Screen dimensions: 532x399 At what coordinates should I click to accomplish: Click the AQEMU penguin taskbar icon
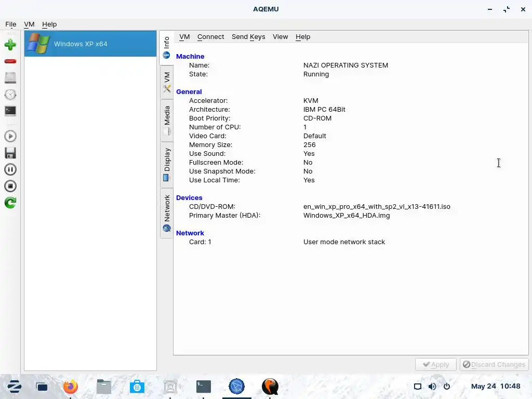click(270, 387)
